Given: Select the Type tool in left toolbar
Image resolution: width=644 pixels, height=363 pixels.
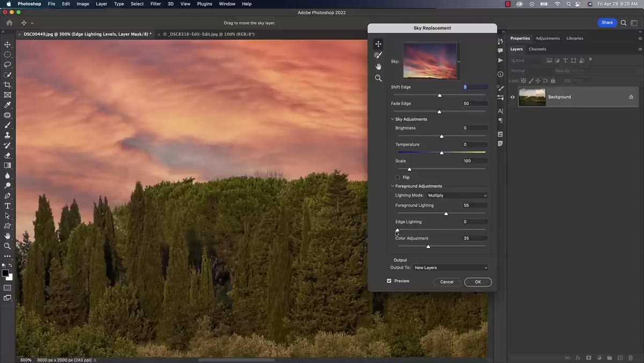Looking at the screenshot, I should [x=8, y=206].
